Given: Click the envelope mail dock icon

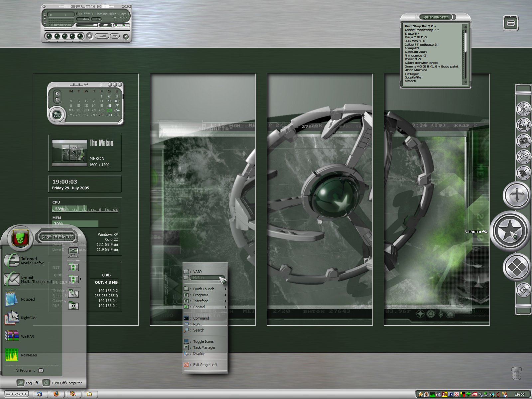Looking at the screenshot, I should pos(523,141).
